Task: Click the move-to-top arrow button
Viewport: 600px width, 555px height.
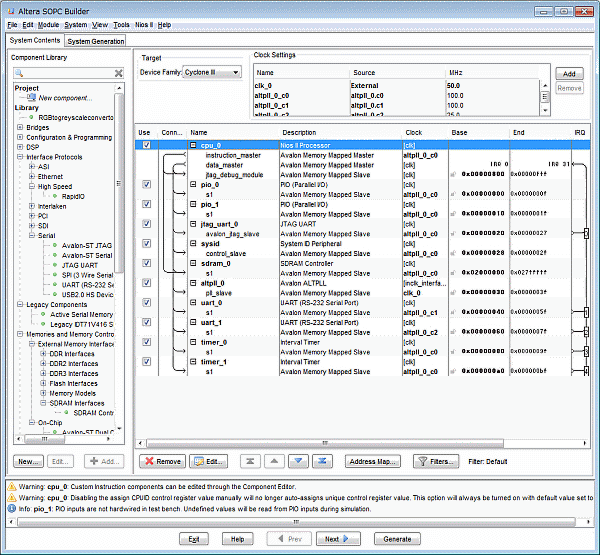Action: tap(250, 461)
